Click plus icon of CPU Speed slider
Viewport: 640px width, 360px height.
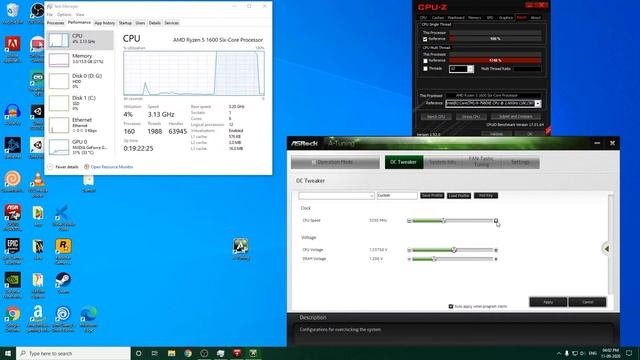pos(496,220)
